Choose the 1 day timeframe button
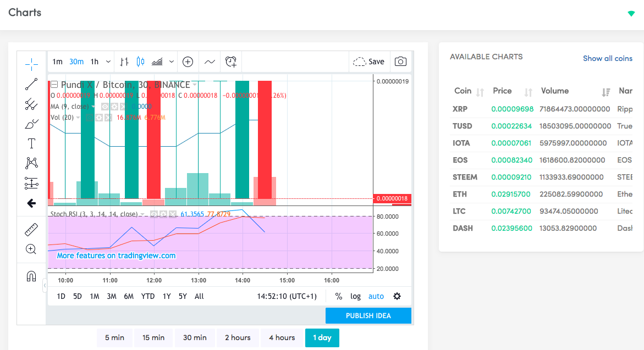644x350 pixels. point(322,338)
